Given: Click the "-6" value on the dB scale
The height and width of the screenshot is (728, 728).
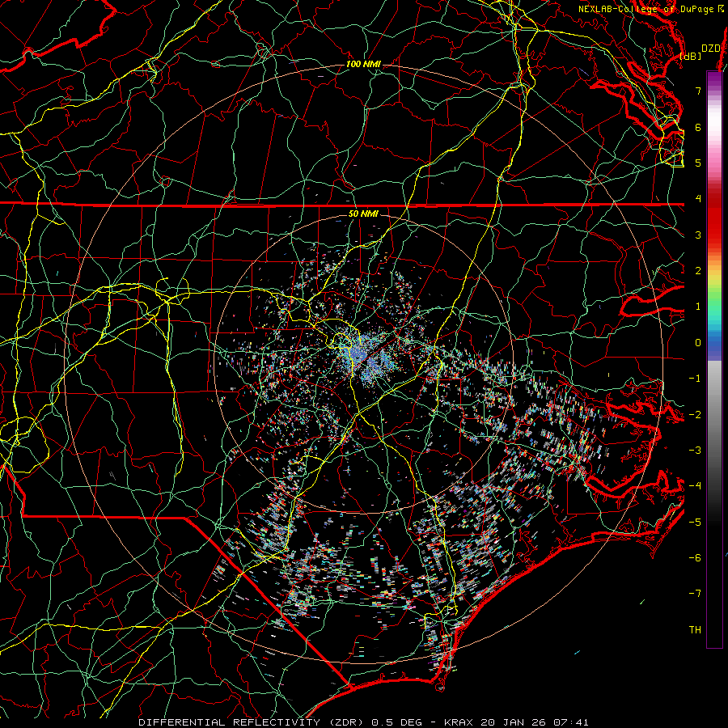Looking at the screenshot, I should click(695, 558).
